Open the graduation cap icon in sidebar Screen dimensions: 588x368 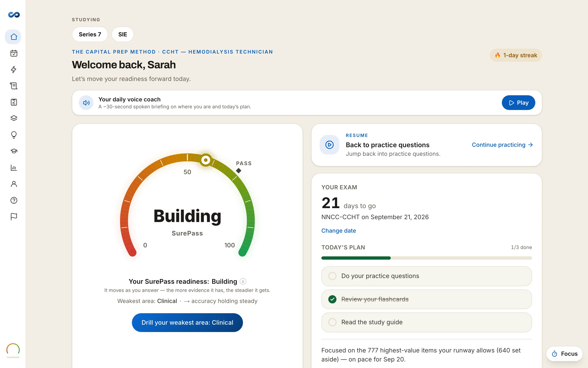(x=14, y=151)
